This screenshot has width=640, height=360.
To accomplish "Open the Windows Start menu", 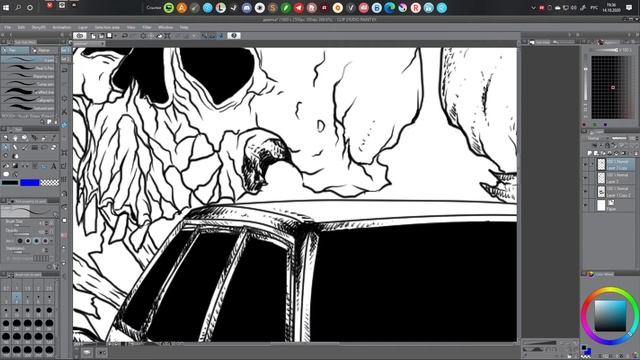I will (6, 8).
